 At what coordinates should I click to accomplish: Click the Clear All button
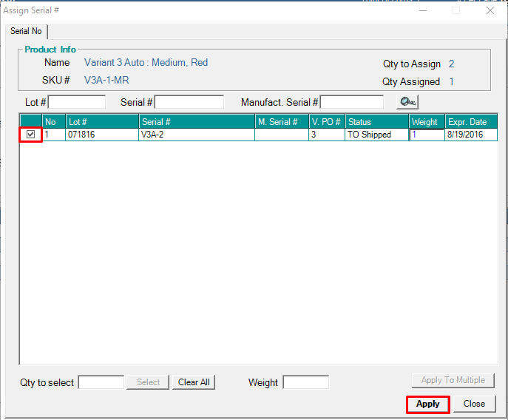click(194, 382)
